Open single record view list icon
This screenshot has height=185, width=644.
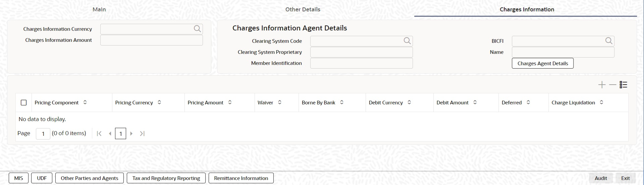coord(624,85)
